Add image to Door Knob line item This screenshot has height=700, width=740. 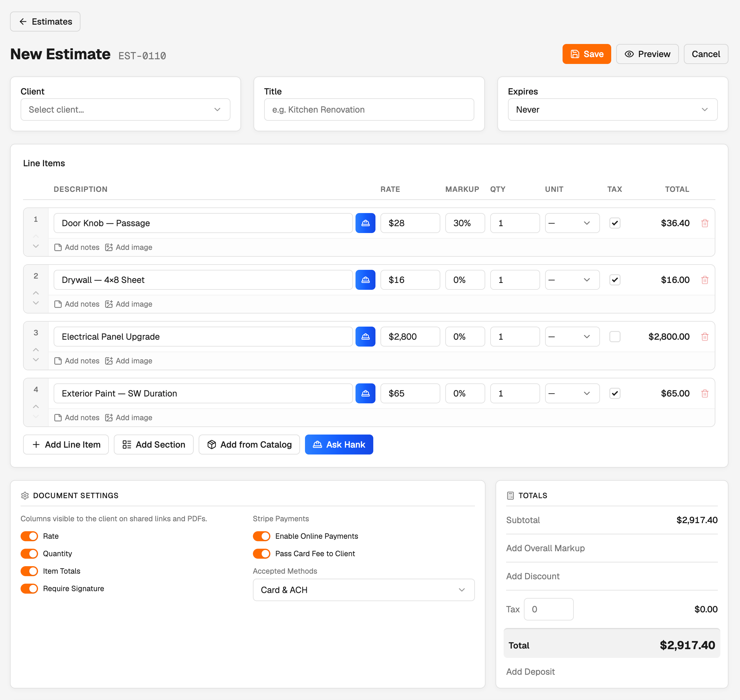tap(129, 247)
